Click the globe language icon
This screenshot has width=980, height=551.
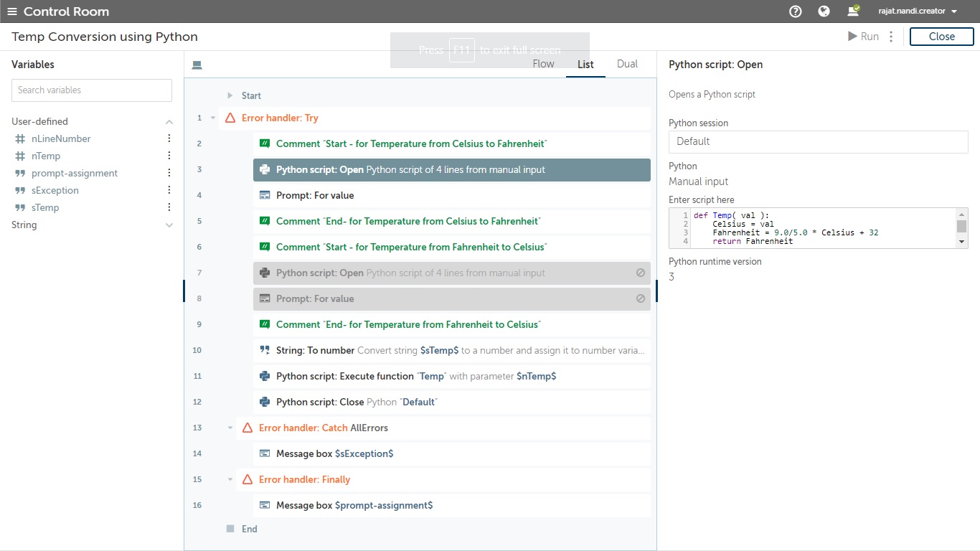point(824,11)
